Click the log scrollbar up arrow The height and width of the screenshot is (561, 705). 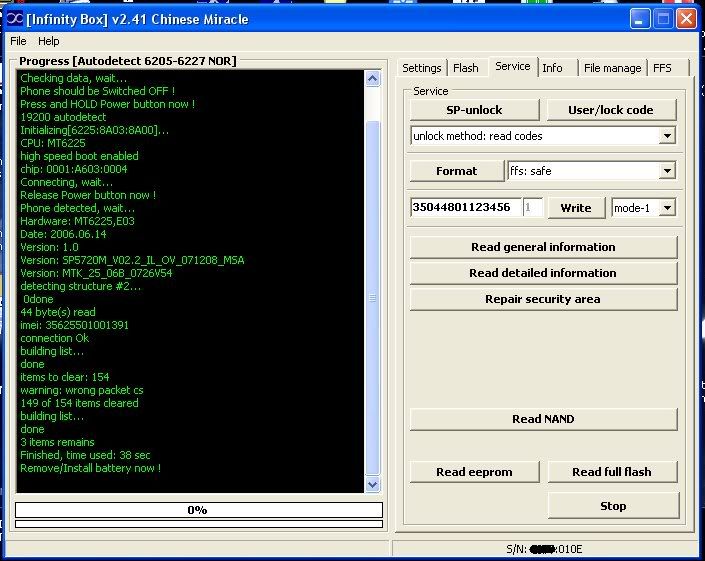[x=372, y=79]
